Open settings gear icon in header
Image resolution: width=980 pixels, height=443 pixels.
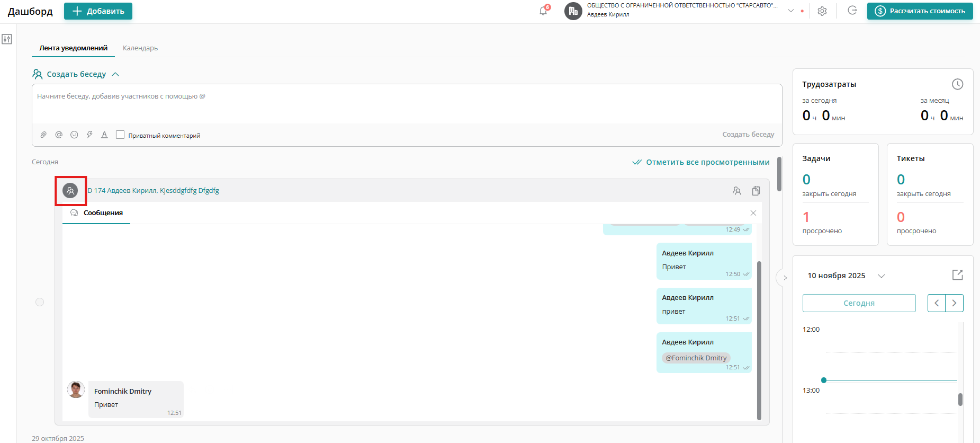(x=822, y=11)
